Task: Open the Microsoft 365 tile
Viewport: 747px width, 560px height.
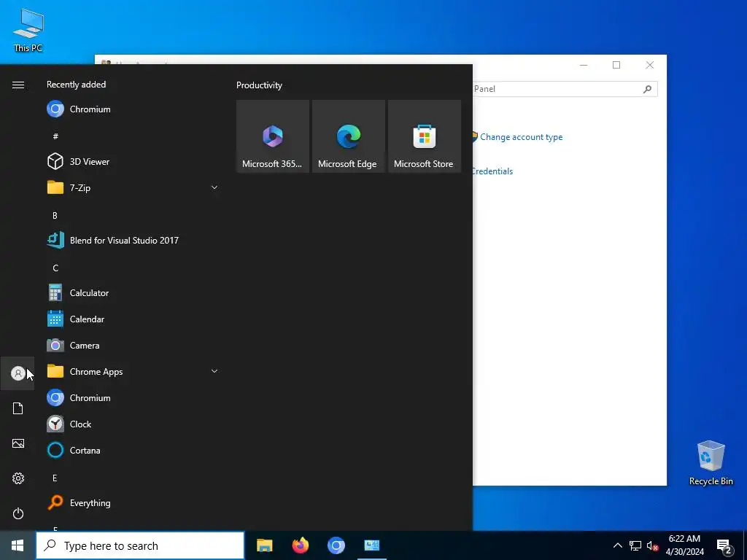Action: point(273,136)
